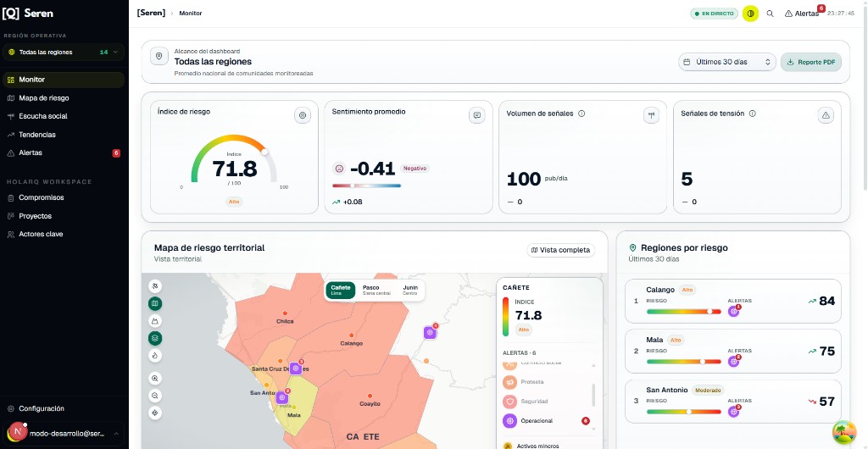Show info for Volumen de señales
The height and width of the screenshot is (449, 868).
(x=581, y=114)
